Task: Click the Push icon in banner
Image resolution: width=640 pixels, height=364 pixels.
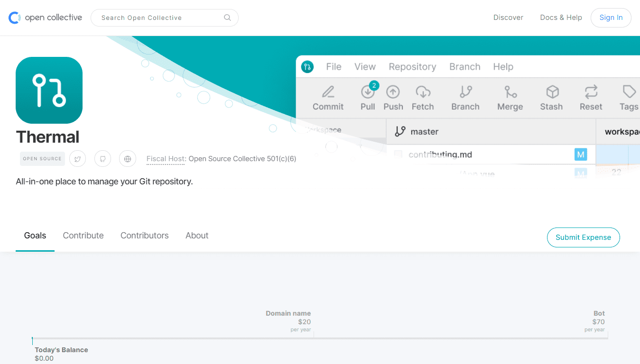Action: 393,91
